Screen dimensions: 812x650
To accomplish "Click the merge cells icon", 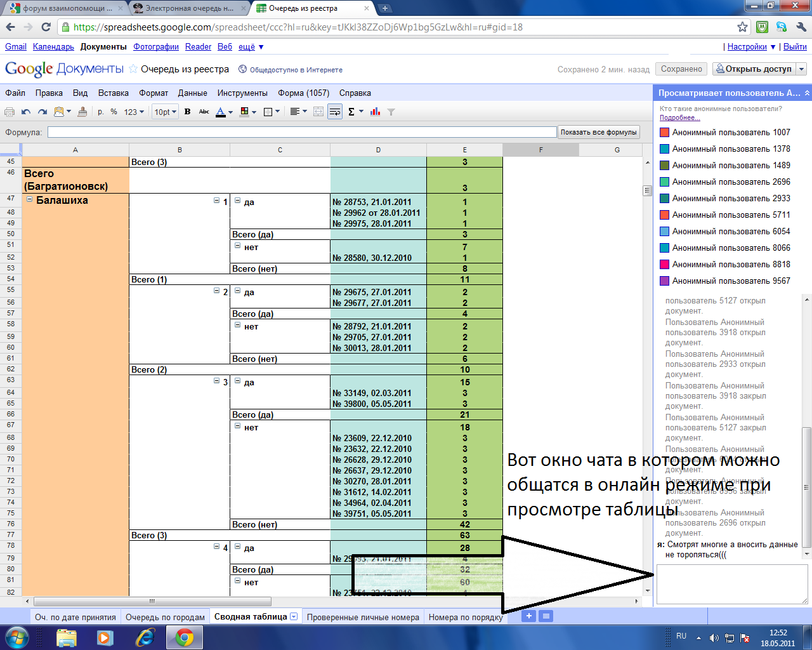I will tap(318, 112).
